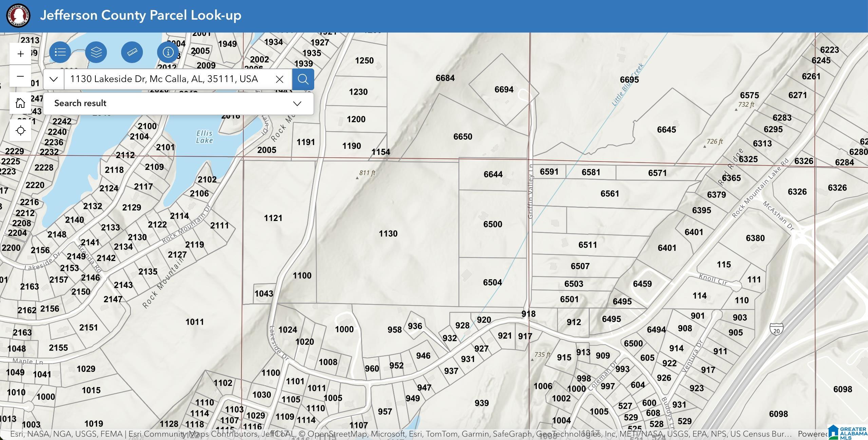Run search using magnifying glass button

(x=303, y=79)
